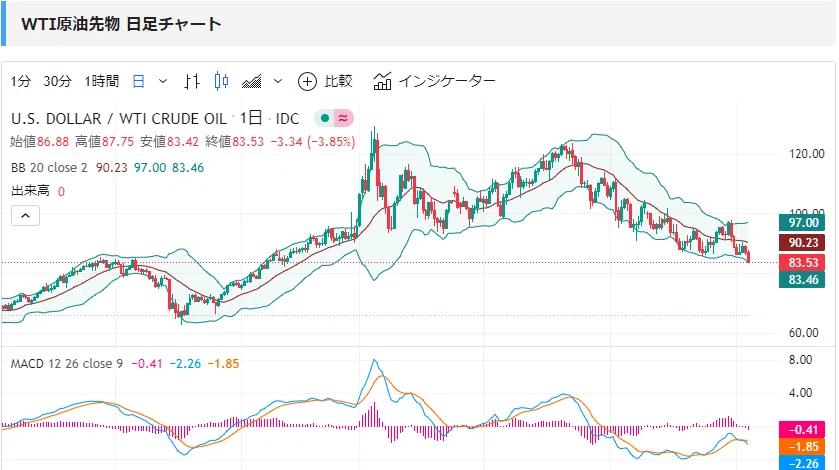The height and width of the screenshot is (470, 839).
Task: Click the MACD 12 26 close 9 legend
Action: pos(67,364)
